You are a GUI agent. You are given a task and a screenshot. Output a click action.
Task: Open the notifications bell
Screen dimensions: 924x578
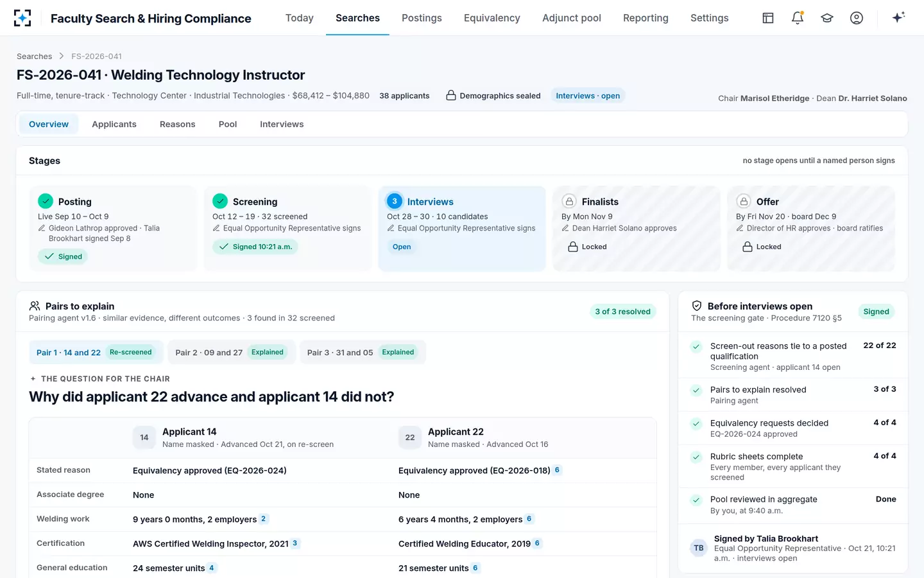point(798,18)
